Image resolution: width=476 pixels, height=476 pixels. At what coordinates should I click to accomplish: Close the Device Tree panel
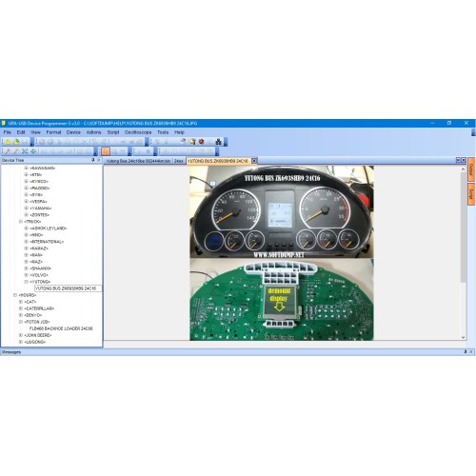coord(99,160)
